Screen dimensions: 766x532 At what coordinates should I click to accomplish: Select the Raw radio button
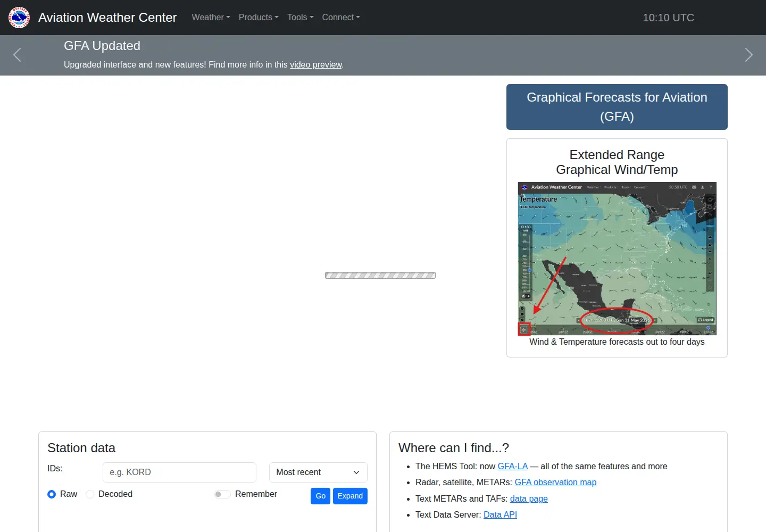(52, 494)
